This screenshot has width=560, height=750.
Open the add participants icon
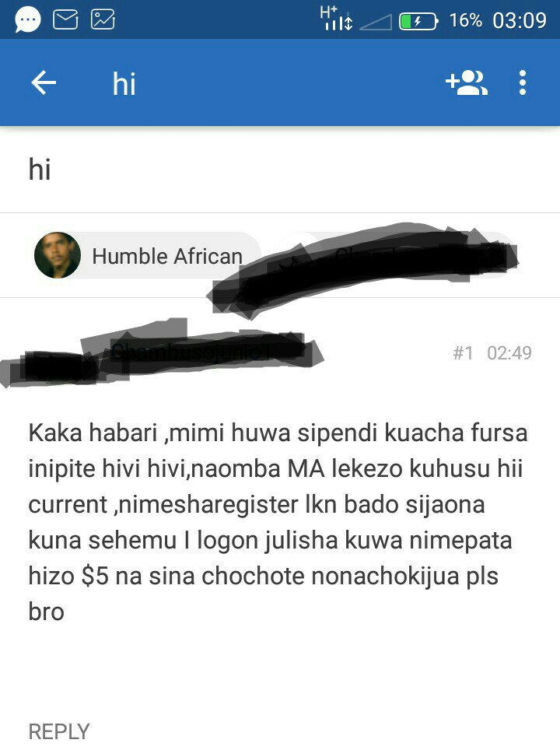pyautogui.click(x=466, y=82)
